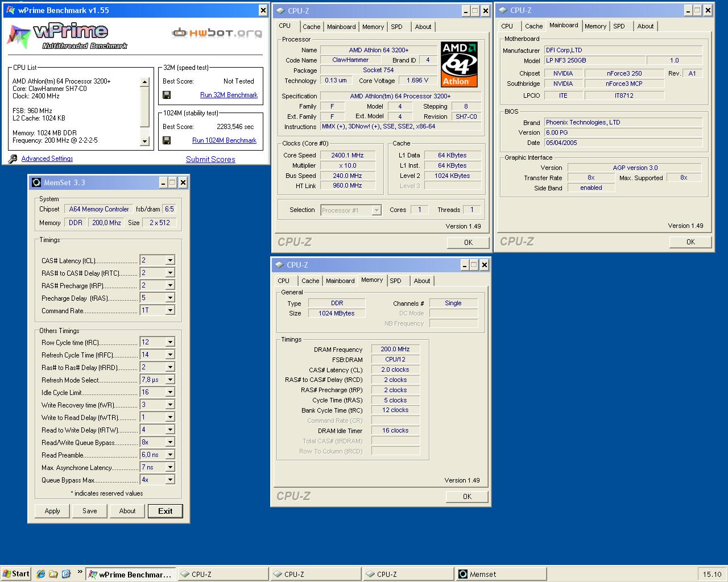This screenshot has height=582, width=728.
Task: Open the Write Recovery time (tWR) dropdown
Action: pyautogui.click(x=169, y=405)
